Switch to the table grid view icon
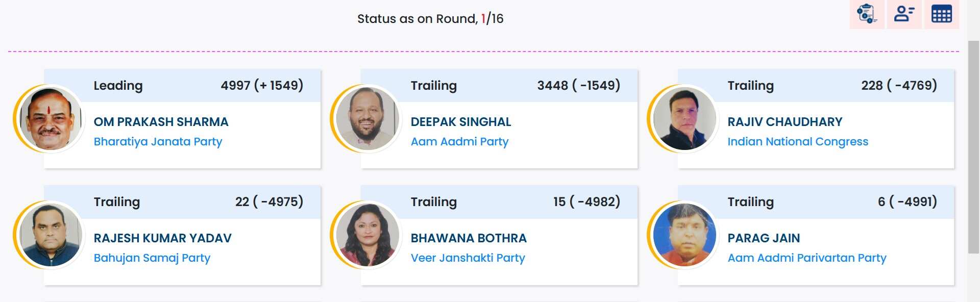The width and height of the screenshot is (980, 302). (x=941, y=14)
